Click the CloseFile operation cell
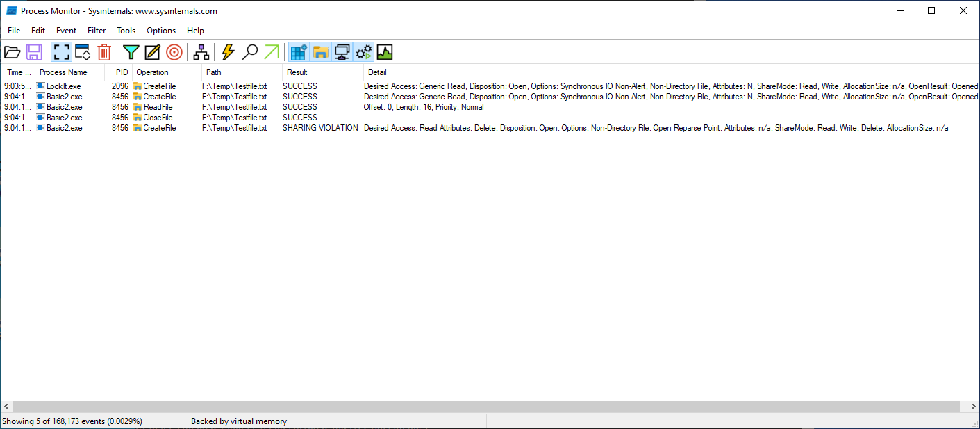The image size is (980, 429). [x=159, y=118]
